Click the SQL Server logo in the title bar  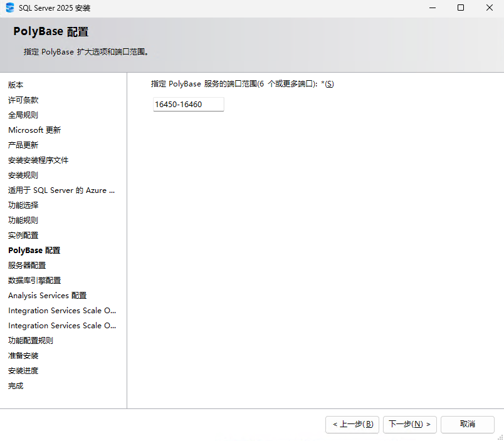tap(9, 8)
